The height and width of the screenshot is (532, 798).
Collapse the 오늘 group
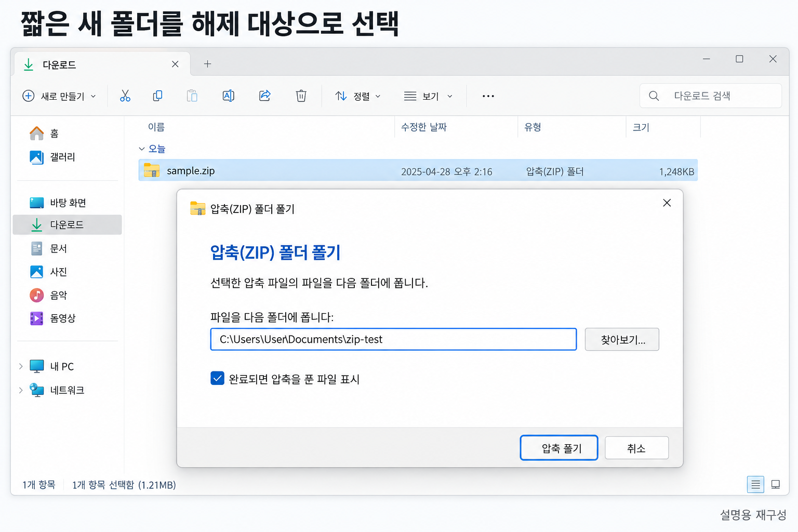click(x=142, y=149)
